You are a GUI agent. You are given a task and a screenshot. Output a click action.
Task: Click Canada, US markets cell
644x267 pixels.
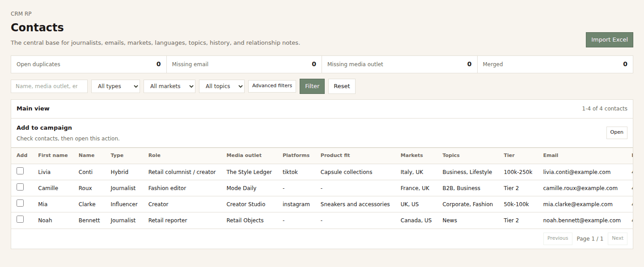click(x=416, y=220)
